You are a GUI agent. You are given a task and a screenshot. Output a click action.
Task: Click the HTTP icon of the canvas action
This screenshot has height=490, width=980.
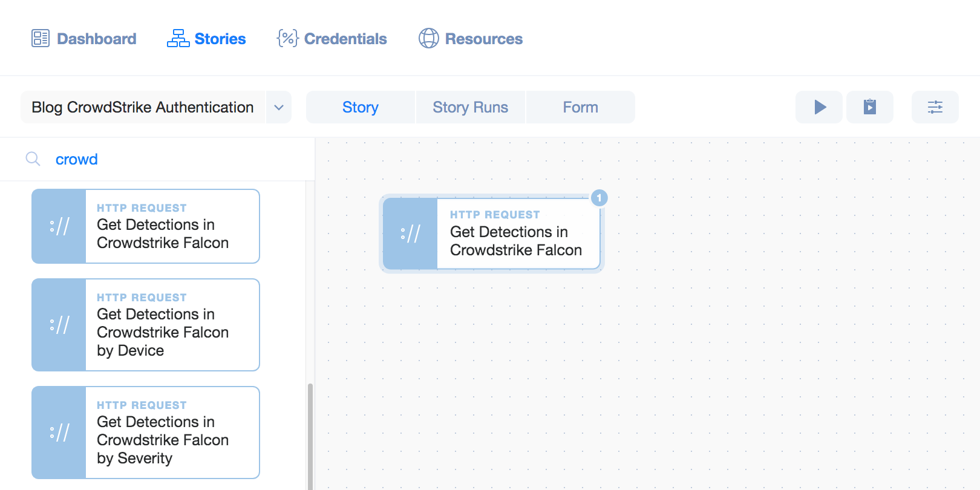[x=410, y=234]
